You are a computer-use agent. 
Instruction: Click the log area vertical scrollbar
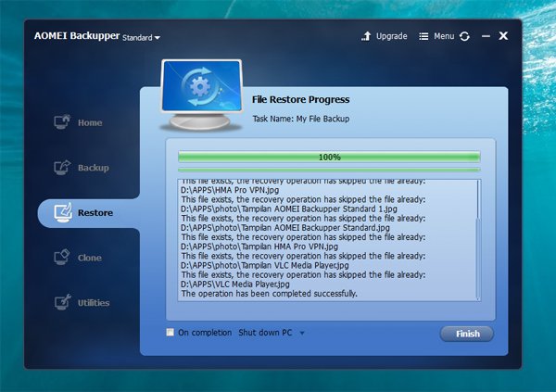pyautogui.click(x=478, y=240)
